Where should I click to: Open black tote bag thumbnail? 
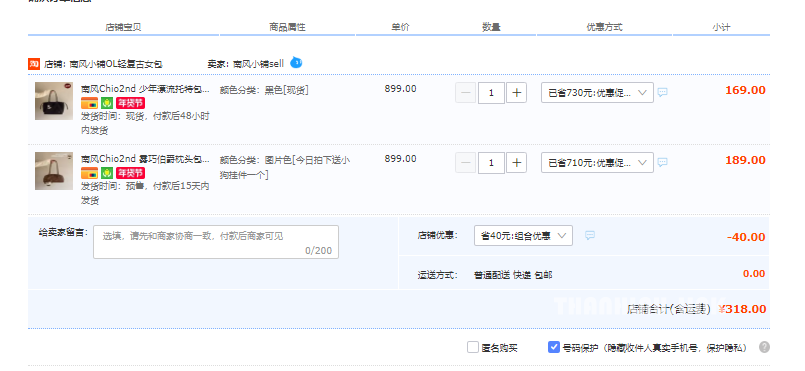(x=54, y=101)
